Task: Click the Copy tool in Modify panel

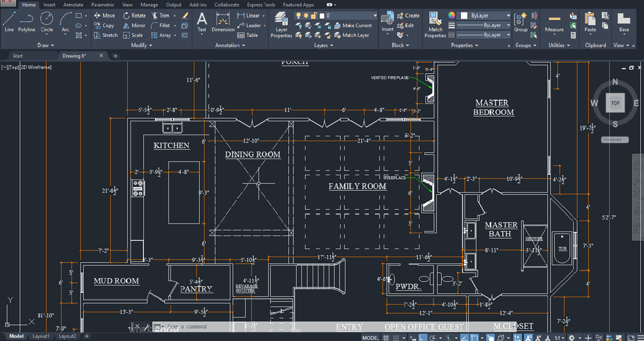Action: click(x=104, y=25)
